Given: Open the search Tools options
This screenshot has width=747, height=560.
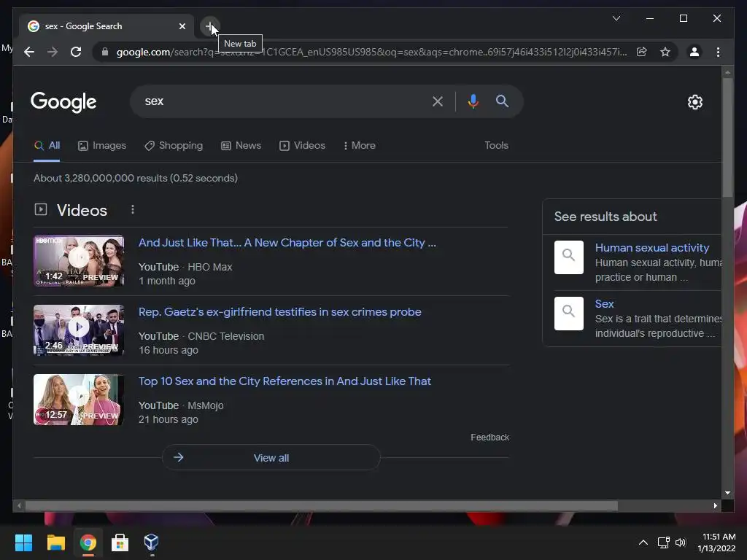Looking at the screenshot, I should pos(496,146).
